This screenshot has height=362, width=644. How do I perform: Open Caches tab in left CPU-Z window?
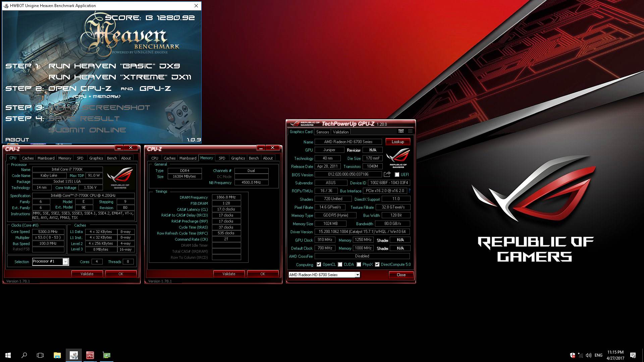28,158
